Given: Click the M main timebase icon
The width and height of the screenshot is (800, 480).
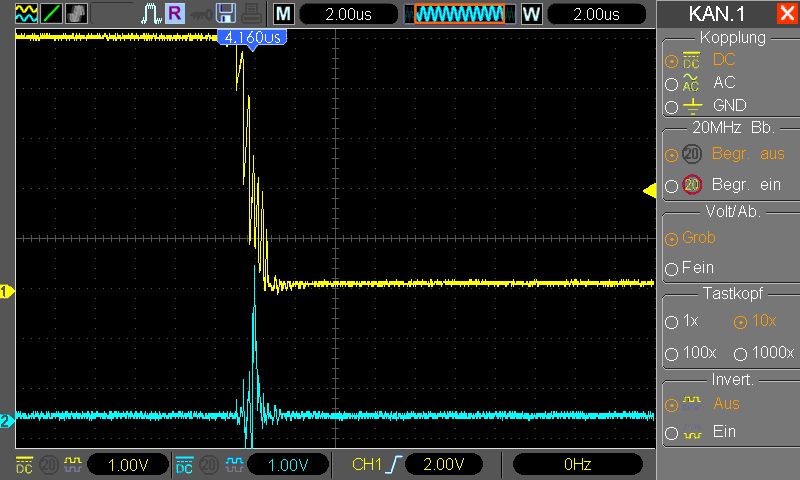Looking at the screenshot, I should point(284,14).
